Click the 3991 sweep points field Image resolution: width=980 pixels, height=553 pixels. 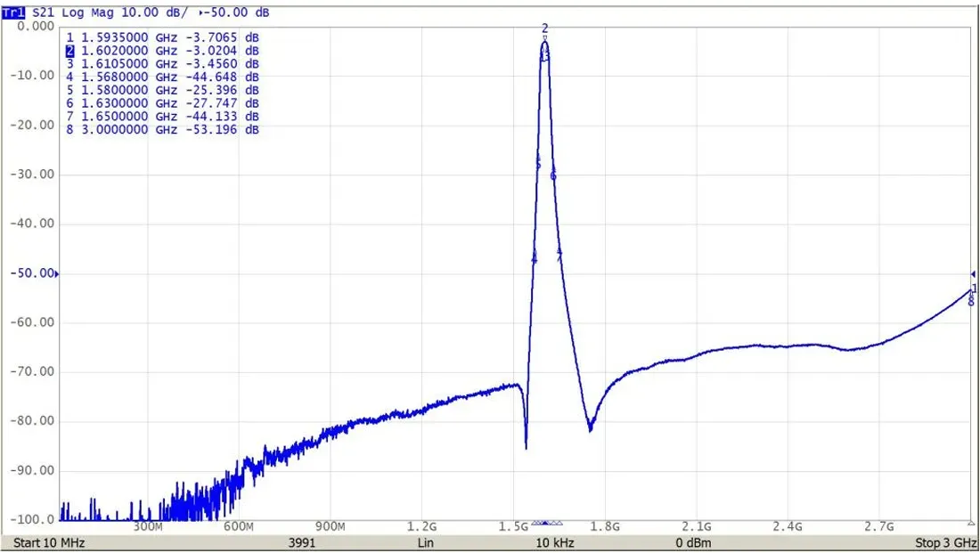click(x=302, y=542)
